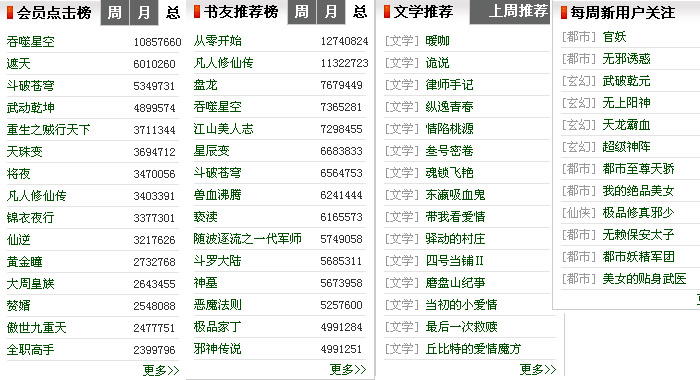Open the 上周推荐 tab in 文学推荐
The height and width of the screenshot is (380, 700).
510,12
